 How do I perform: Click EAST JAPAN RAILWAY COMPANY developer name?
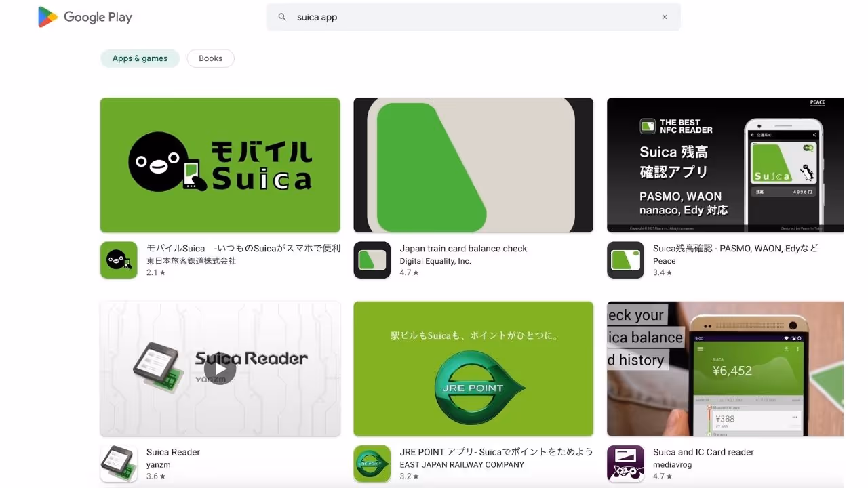(462, 464)
